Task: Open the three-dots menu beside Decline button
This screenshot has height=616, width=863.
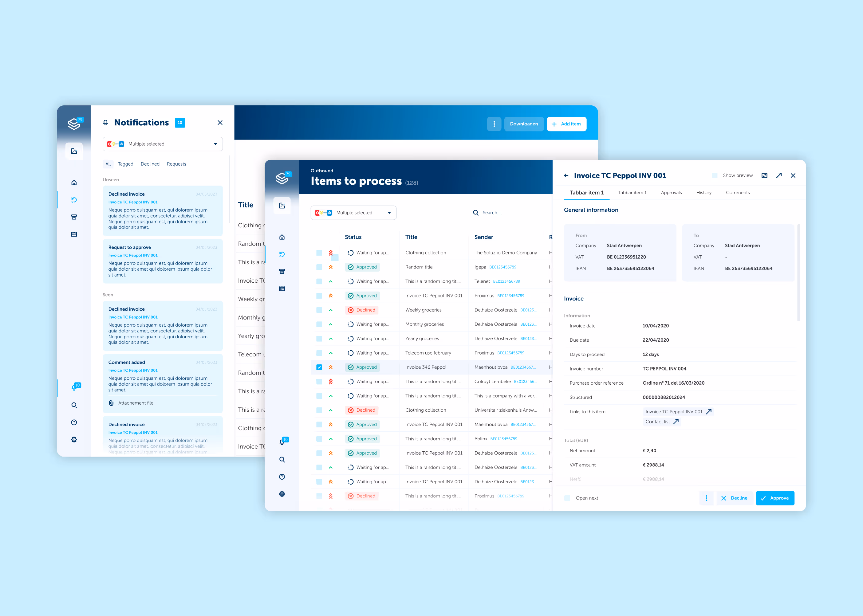Action: (x=706, y=498)
